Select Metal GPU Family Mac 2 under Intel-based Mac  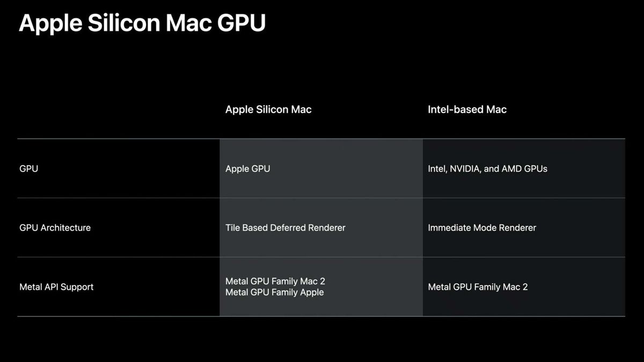pos(478,287)
